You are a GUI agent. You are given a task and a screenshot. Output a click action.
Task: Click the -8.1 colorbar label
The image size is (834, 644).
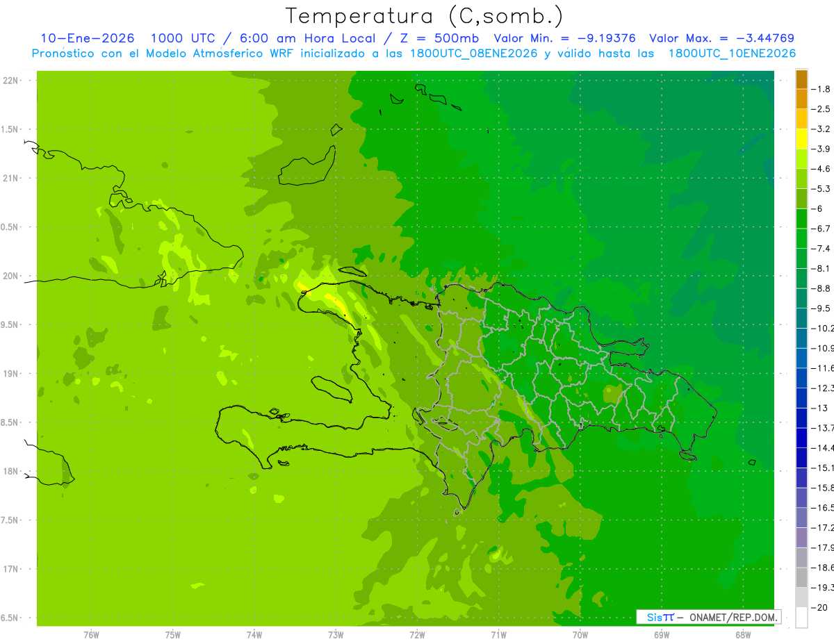click(x=822, y=268)
